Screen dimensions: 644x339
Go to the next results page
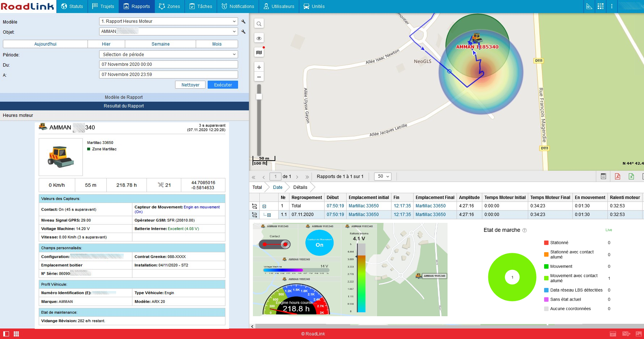click(297, 177)
